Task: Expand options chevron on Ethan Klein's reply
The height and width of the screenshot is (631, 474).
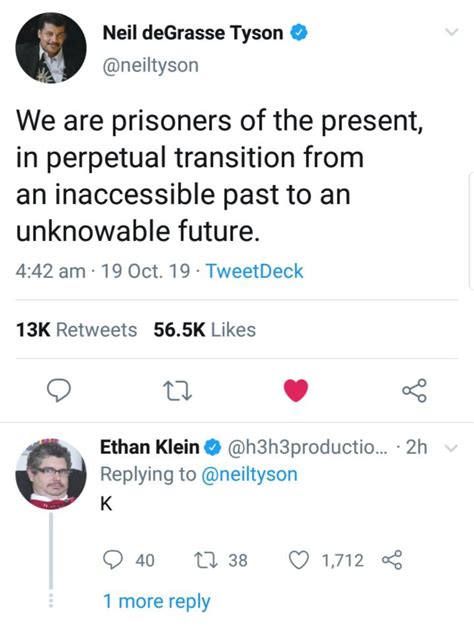Action: click(x=452, y=448)
